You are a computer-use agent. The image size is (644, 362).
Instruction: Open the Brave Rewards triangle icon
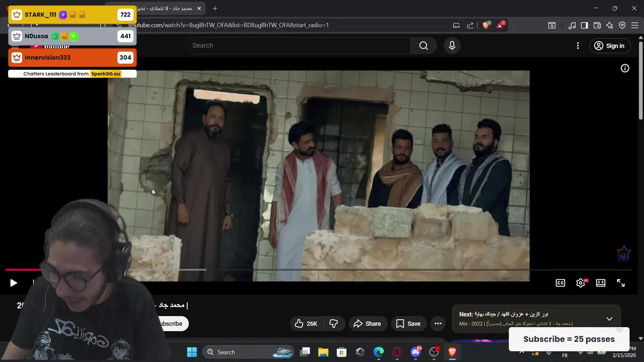point(501,25)
